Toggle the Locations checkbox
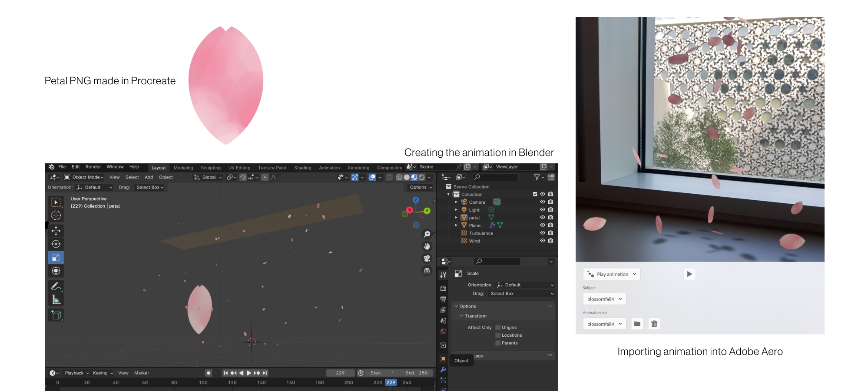Screen dimensions: 868x391 (498, 335)
